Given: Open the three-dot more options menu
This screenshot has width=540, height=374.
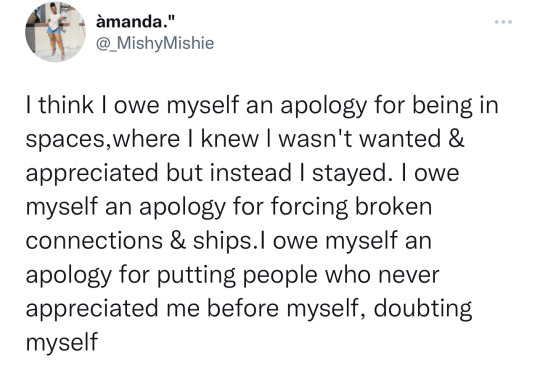Looking at the screenshot, I should coord(503,22).
